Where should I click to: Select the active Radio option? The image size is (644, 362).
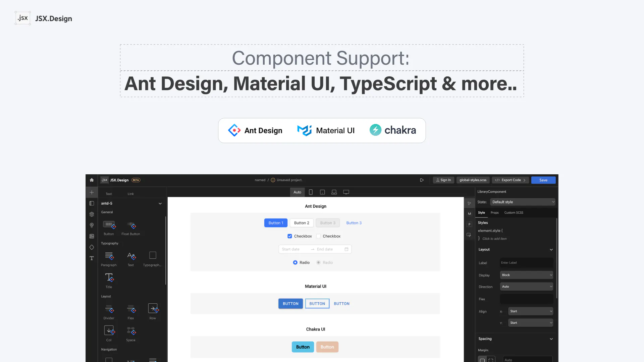click(295, 262)
